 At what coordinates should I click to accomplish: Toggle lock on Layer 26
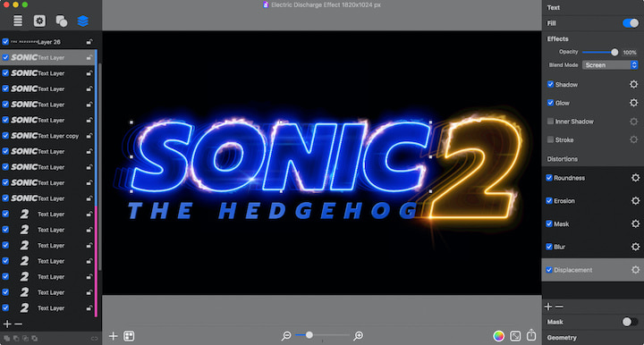coord(89,42)
